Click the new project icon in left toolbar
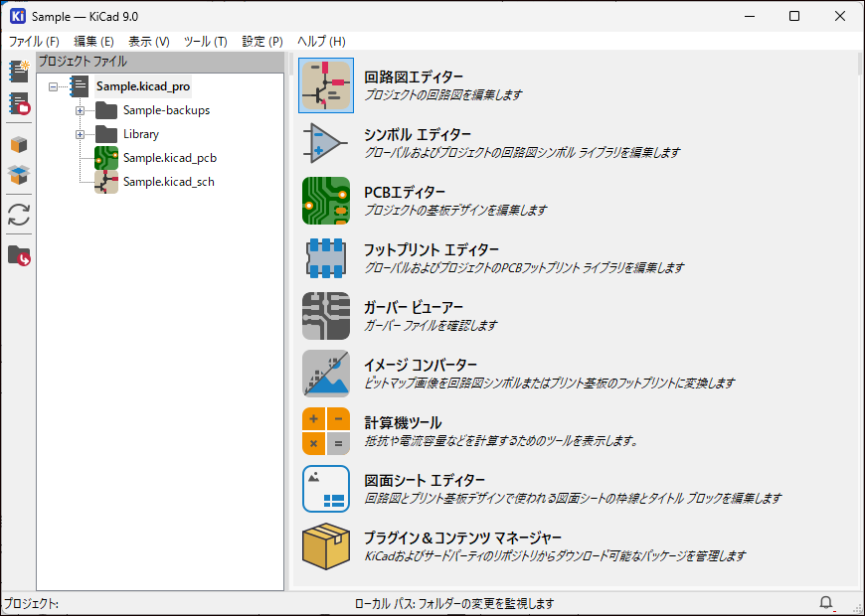Screen dimensions: 865x616 pos(18,71)
